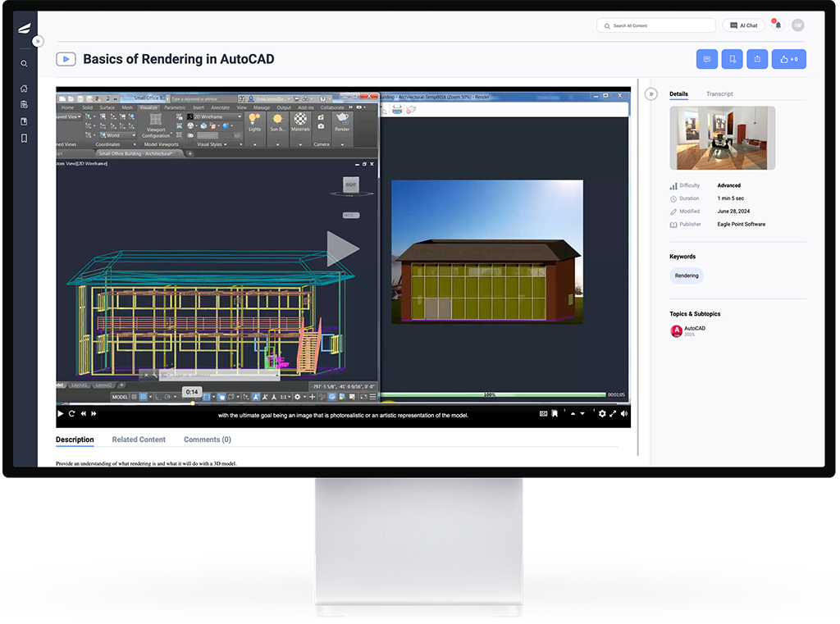Toggle closed captions on the video player
Viewport: 840px width, 624px height.
[x=543, y=413]
